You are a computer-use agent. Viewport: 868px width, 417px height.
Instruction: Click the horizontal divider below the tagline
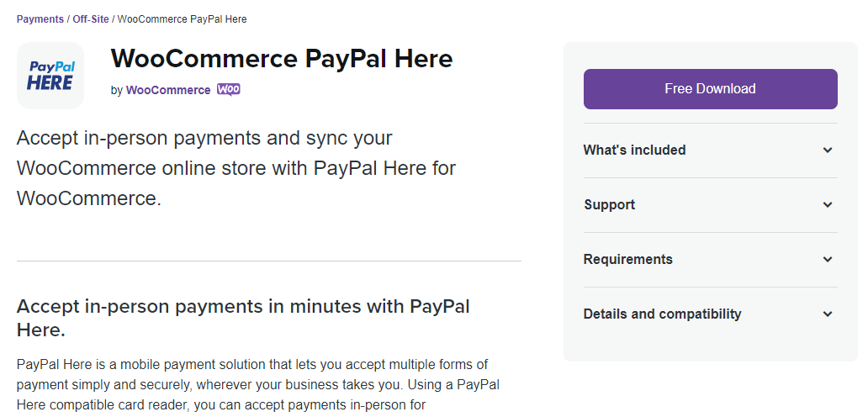269,261
